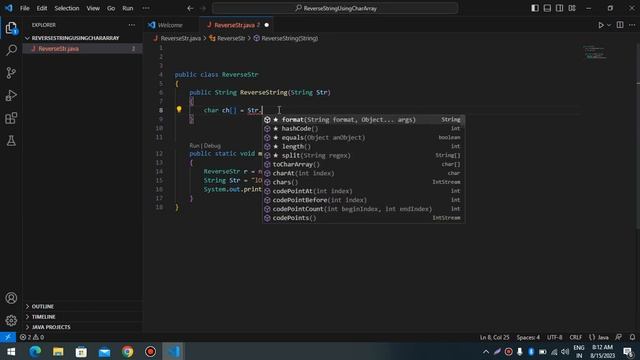Choose charAt(int index) suggestion

pos(363,173)
